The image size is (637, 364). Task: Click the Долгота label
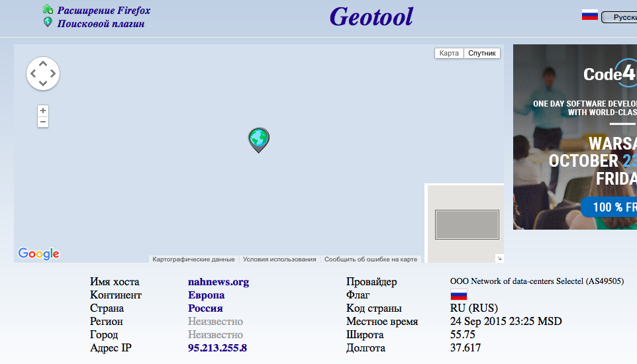coord(366,347)
